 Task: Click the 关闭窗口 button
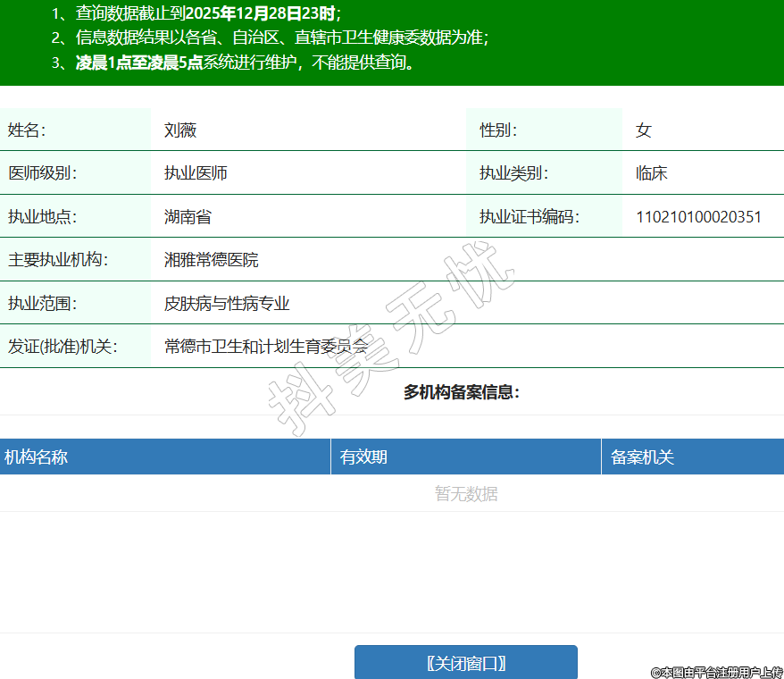pyautogui.click(x=465, y=663)
